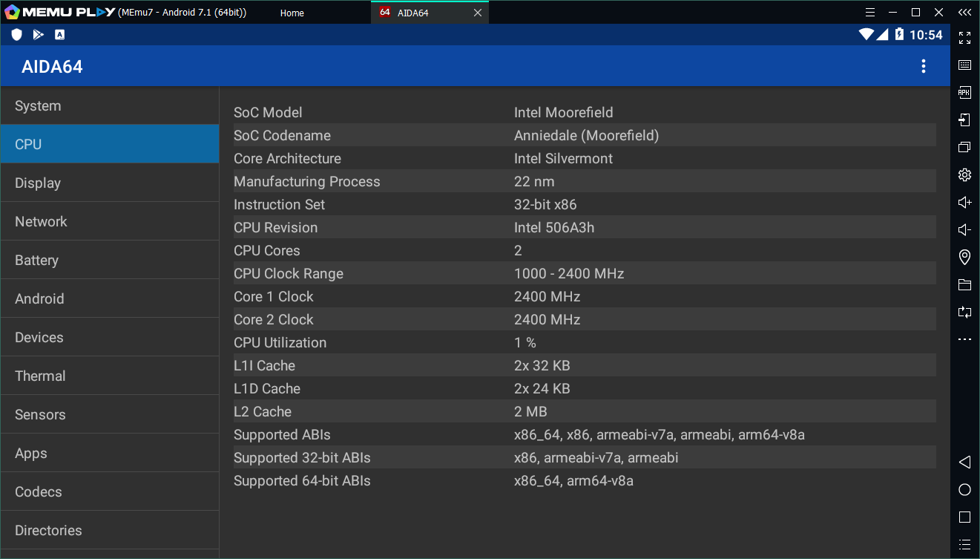Screen dimensions: 980x559
Task: Tap the battery icon in status bar
Action: tap(899, 34)
